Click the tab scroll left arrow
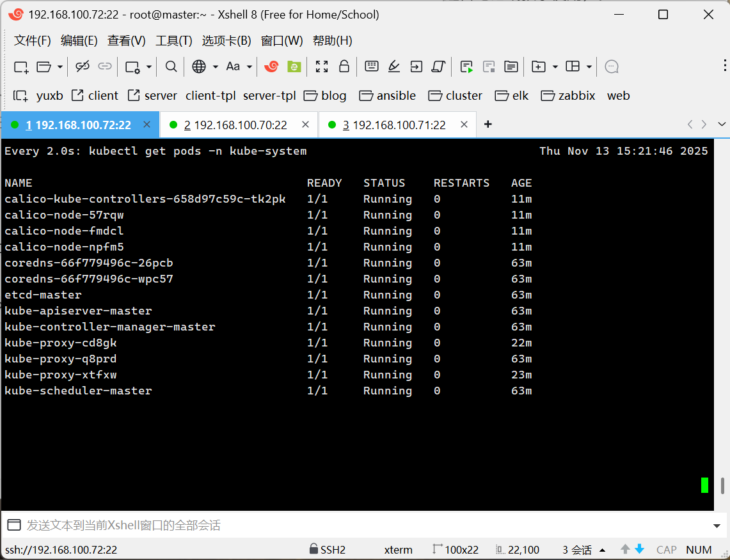 [690, 124]
